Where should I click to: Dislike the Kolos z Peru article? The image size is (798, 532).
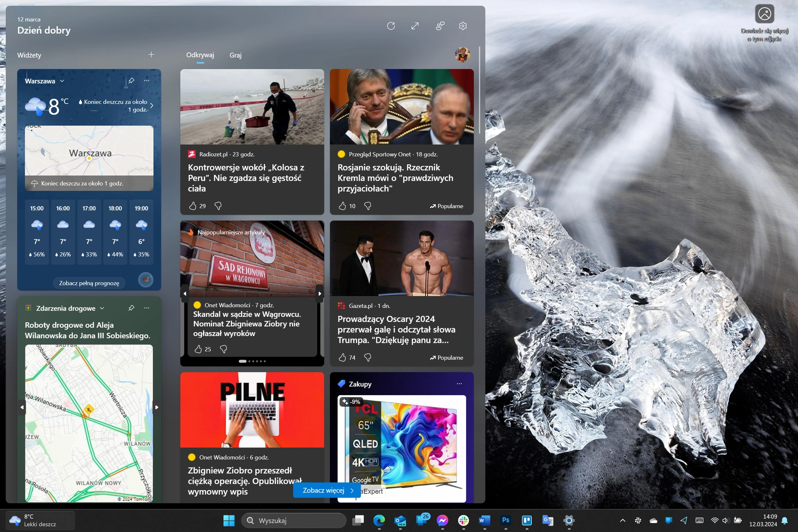218,206
